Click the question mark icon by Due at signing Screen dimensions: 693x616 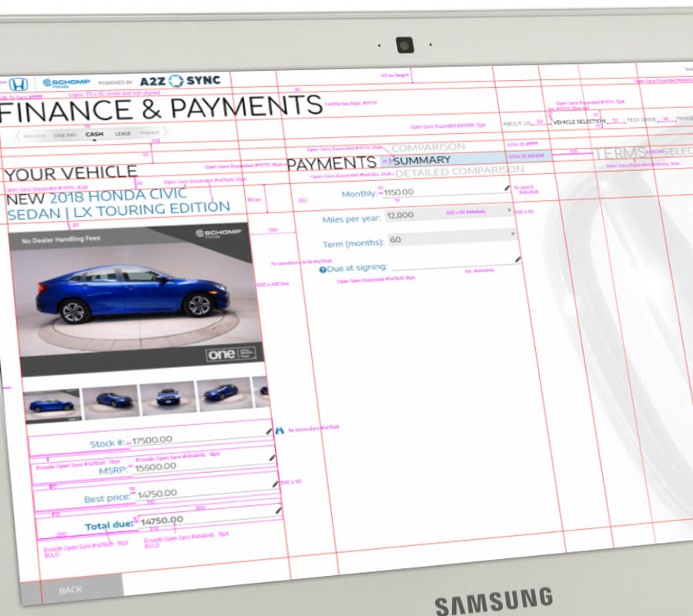point(323,269)
